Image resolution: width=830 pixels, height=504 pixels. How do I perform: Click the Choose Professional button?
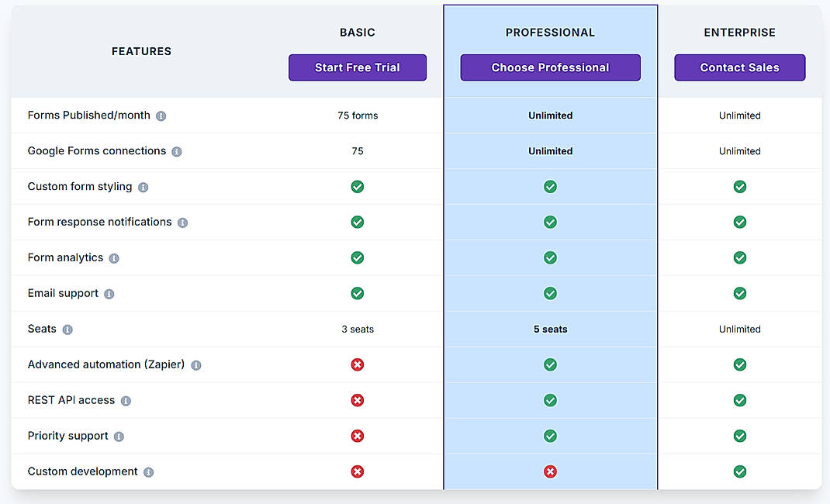[x=550, y=67]
